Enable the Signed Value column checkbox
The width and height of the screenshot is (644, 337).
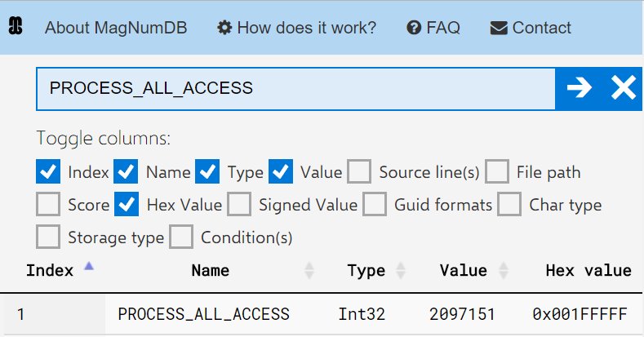pos(239,204)
